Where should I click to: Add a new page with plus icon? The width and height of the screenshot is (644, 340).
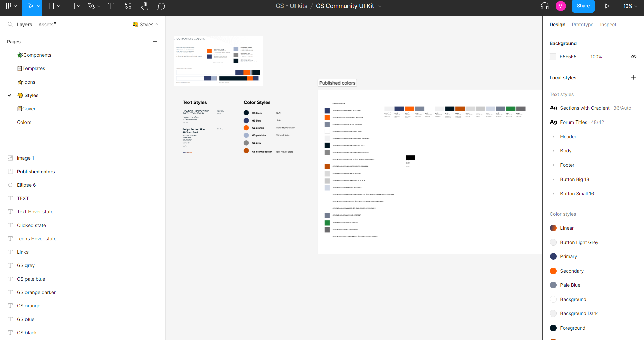click(x=155, y=42)
